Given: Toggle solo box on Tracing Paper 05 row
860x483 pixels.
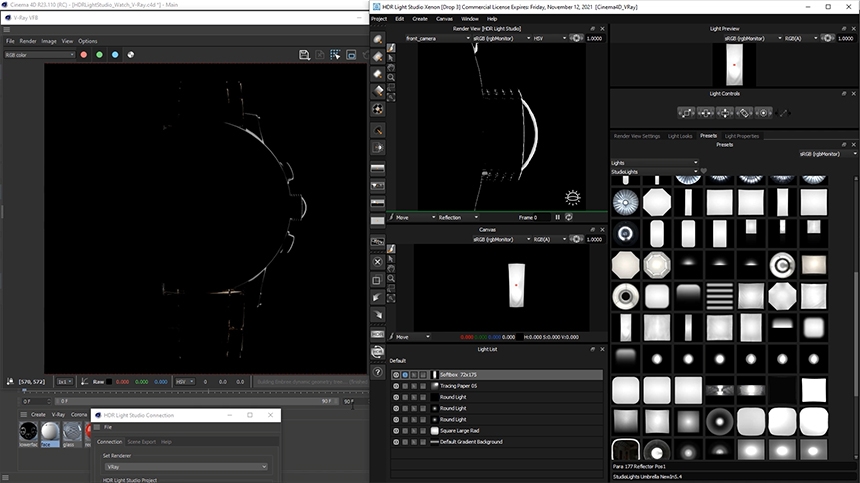Looking at the screenshot, I should click(405, 386).
